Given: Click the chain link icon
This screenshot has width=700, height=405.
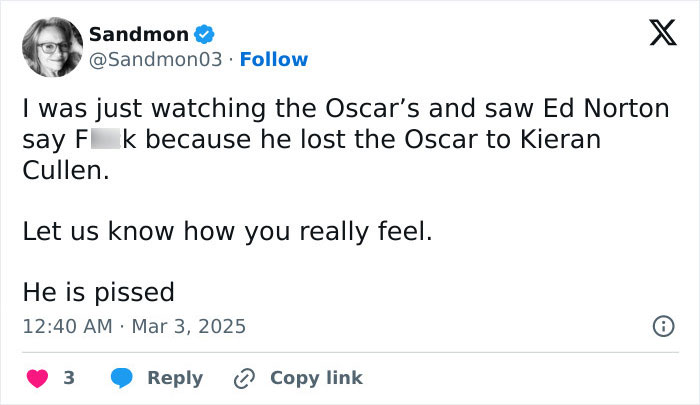Looking at the screenshot, I should 244,378.
